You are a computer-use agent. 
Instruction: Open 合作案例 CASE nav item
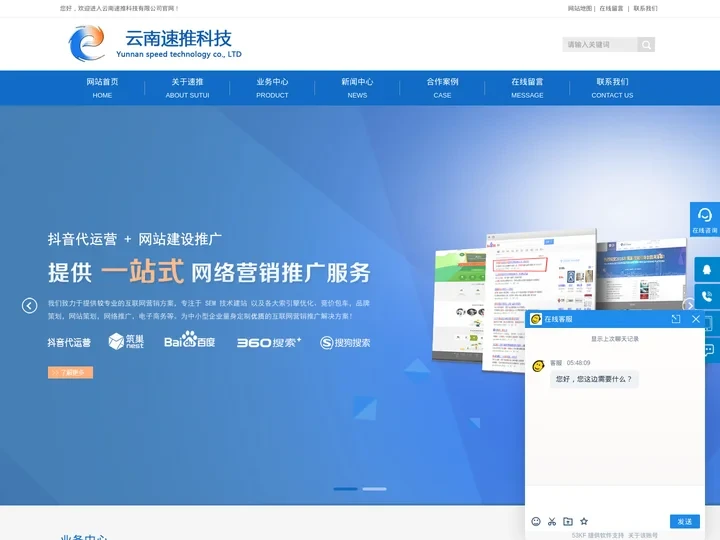(442, 88)
